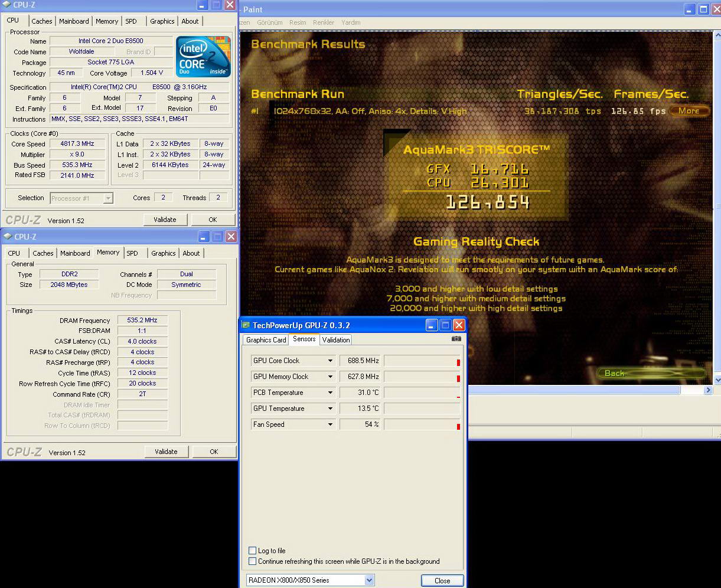Click the GPU-Z title bar app icon

[246, 325]
